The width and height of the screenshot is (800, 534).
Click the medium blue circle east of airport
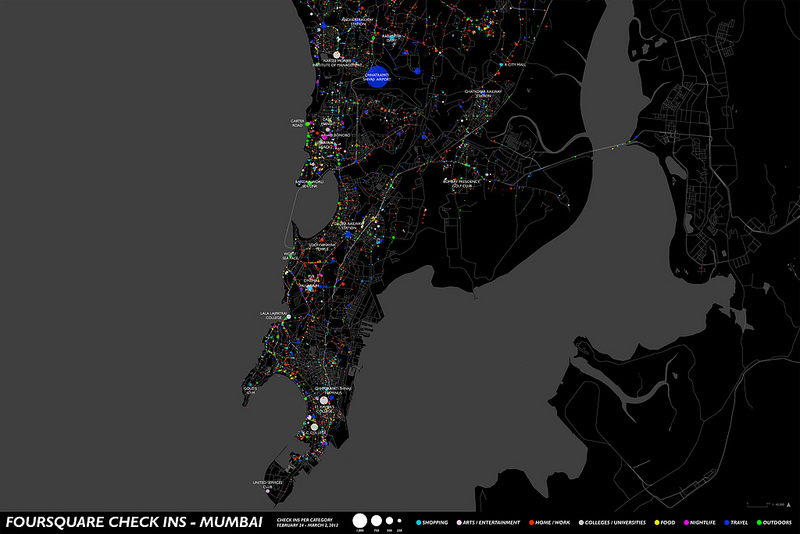(417, 71)
